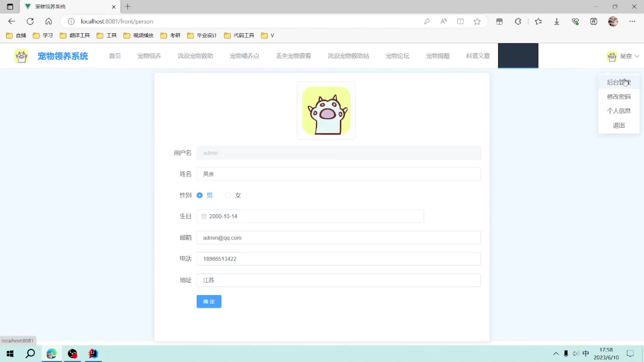Open 宠物论坛 navigation tab

(397, 56)
